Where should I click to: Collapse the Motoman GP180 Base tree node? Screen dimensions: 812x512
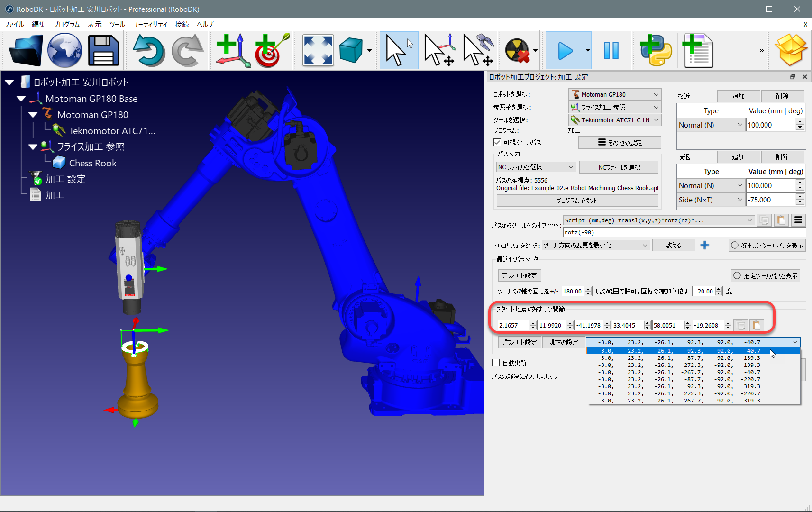pos(21,99)
